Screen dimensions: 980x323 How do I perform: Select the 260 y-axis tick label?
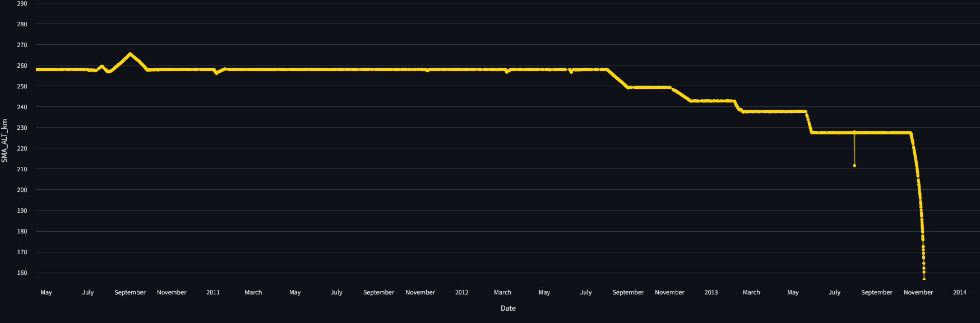pos(22,65)
